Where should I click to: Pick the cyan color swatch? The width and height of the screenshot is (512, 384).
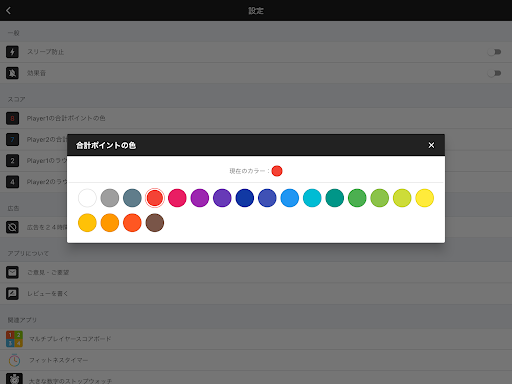(x=312, y=198)
